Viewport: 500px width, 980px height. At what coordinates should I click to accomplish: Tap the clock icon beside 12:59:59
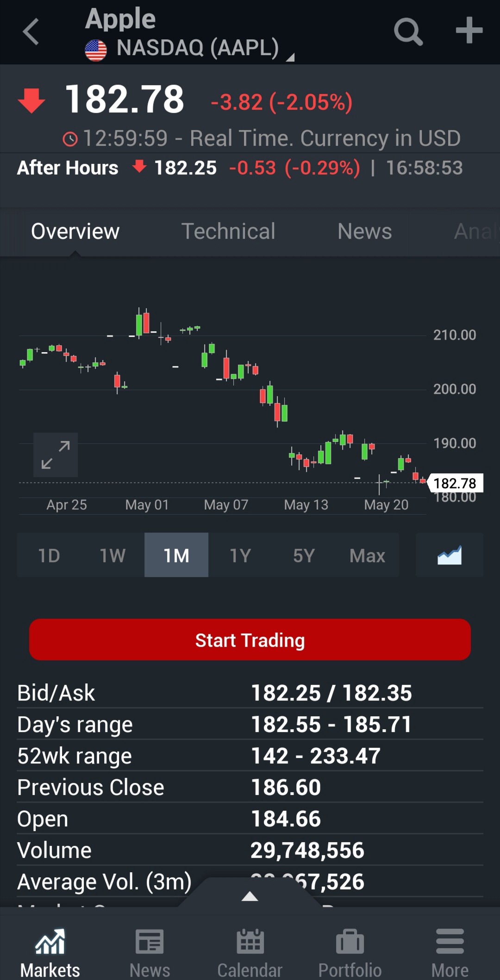click(x=70, y=139)
